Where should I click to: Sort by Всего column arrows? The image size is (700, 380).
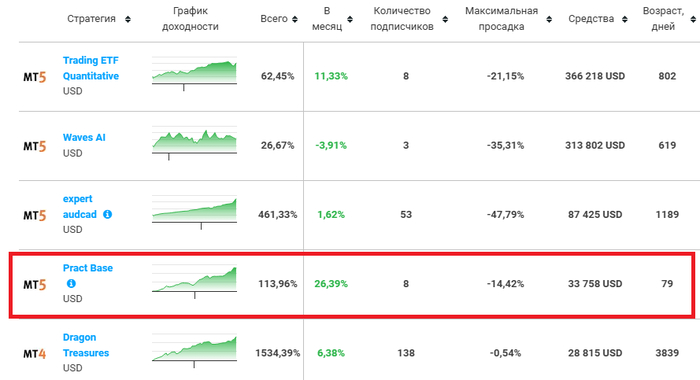(295, 19)
